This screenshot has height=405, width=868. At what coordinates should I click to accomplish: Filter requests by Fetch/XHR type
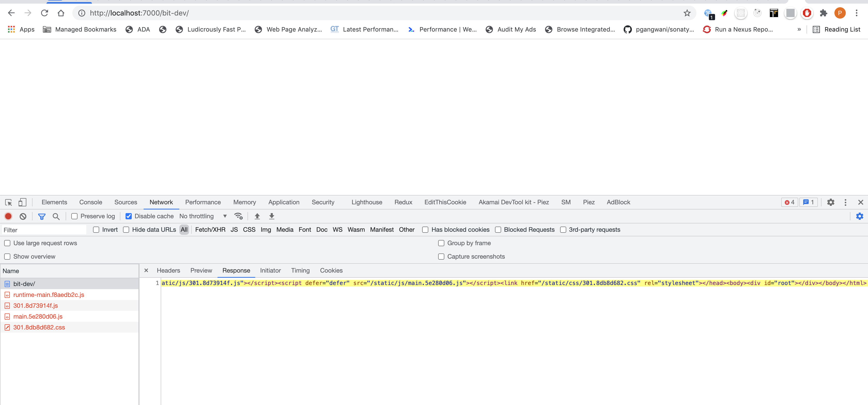pos(210,230)
